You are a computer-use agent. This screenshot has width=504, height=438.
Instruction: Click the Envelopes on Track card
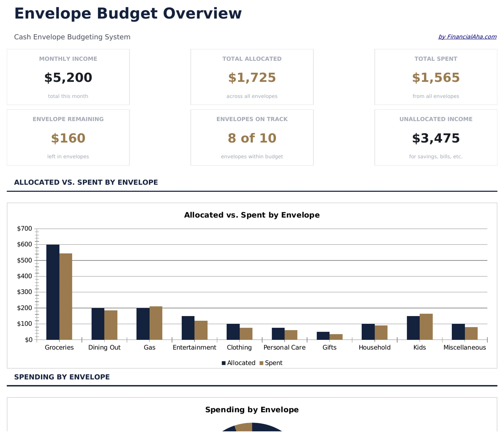[x=252, y=138]
